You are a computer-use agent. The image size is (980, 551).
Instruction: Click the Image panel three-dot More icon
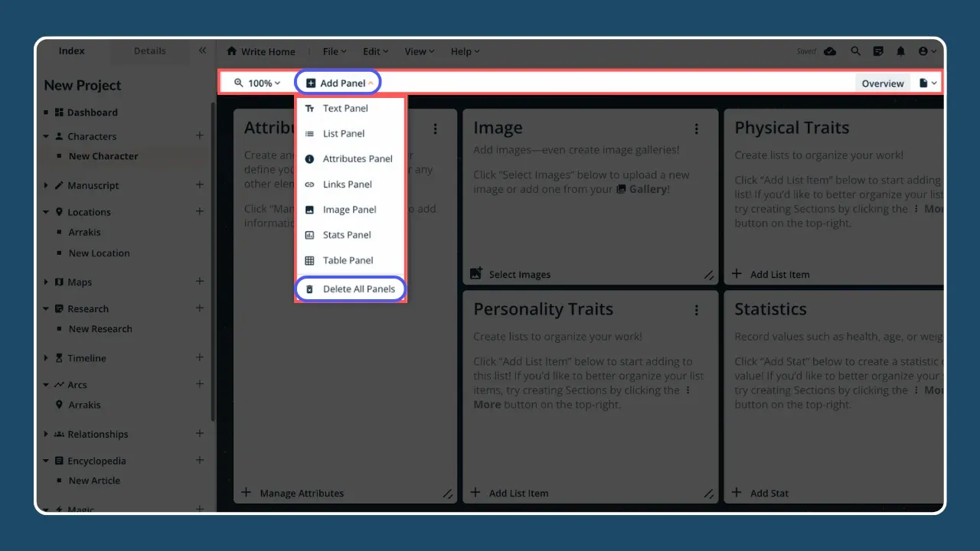(697, 129)
